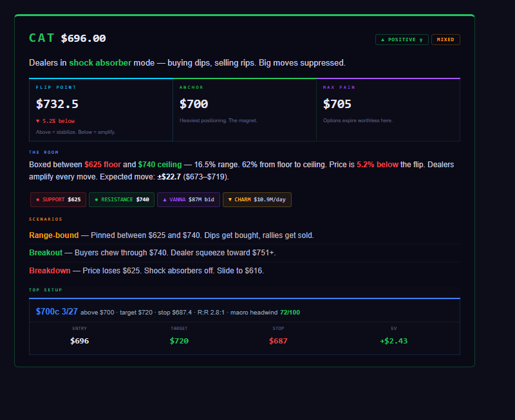Select the MIXED badge
Viewport: 515px width, 420px height.
(x=445, y=39)
